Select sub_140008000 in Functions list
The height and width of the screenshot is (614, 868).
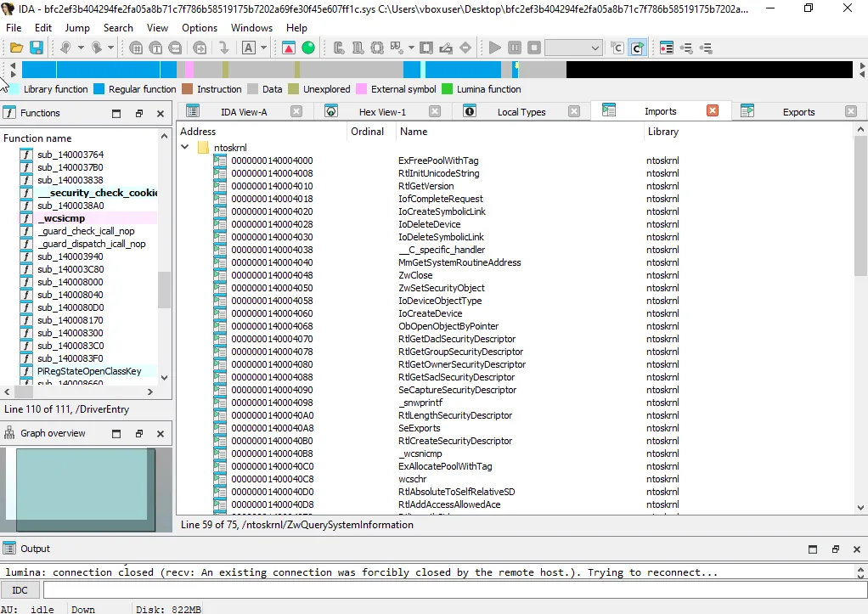[70, 282]
